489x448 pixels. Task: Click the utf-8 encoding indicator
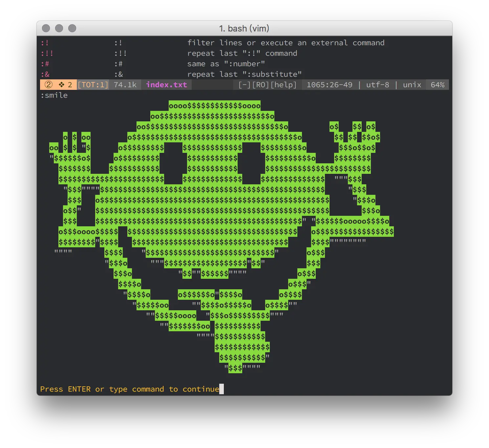pyautogui.click(x=377, y=85)
